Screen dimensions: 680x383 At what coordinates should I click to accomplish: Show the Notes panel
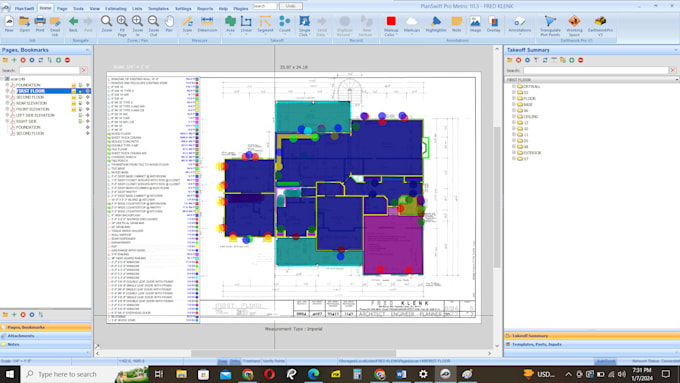coord(46,344)
